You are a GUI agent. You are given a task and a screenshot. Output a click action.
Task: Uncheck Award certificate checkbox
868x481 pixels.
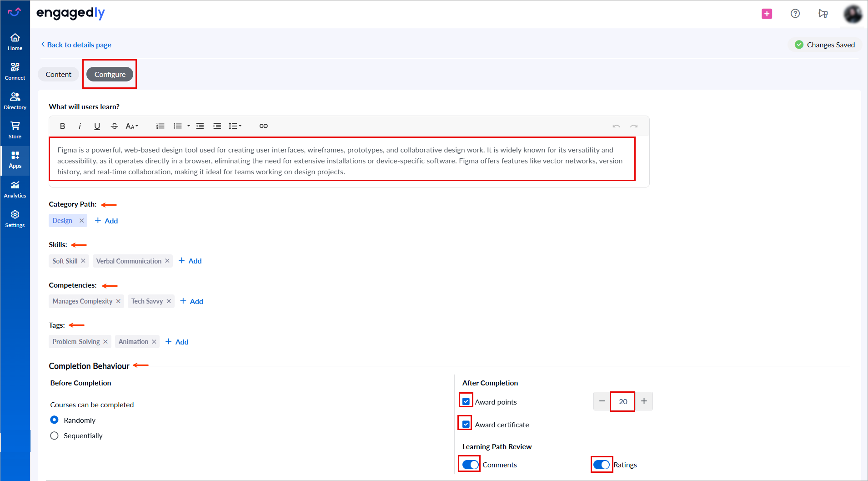[x=466, y=424]
